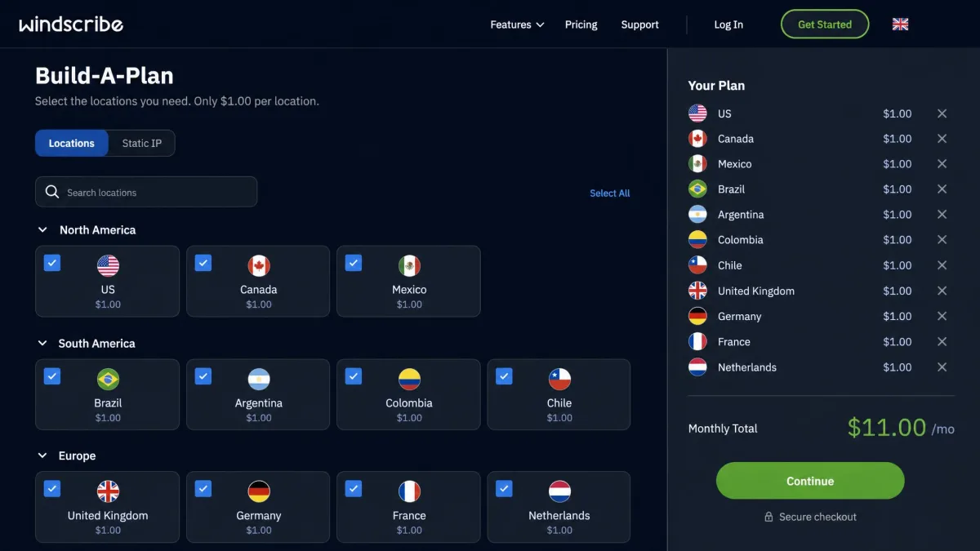Click France flag in location card

tap(409, 491)
